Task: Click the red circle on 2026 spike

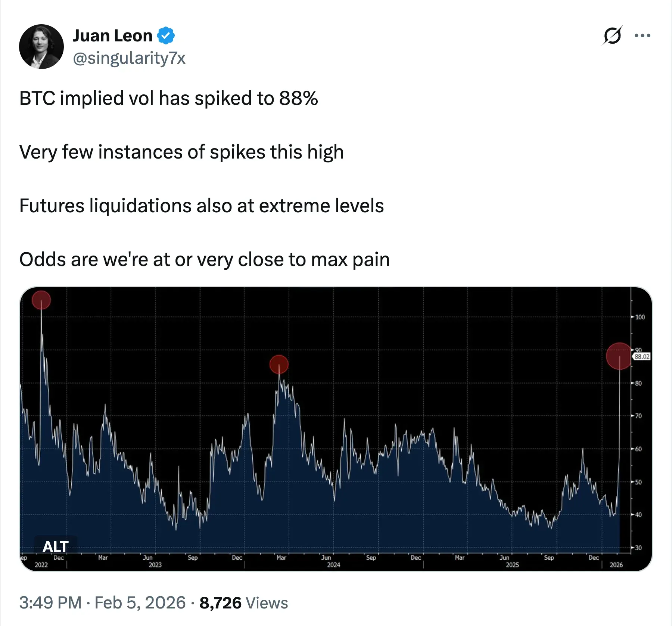Action: coord(619,356)
